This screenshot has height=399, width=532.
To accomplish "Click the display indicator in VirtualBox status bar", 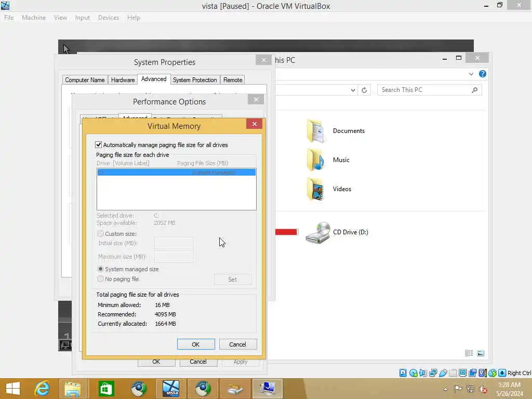I will click(462, 373).
